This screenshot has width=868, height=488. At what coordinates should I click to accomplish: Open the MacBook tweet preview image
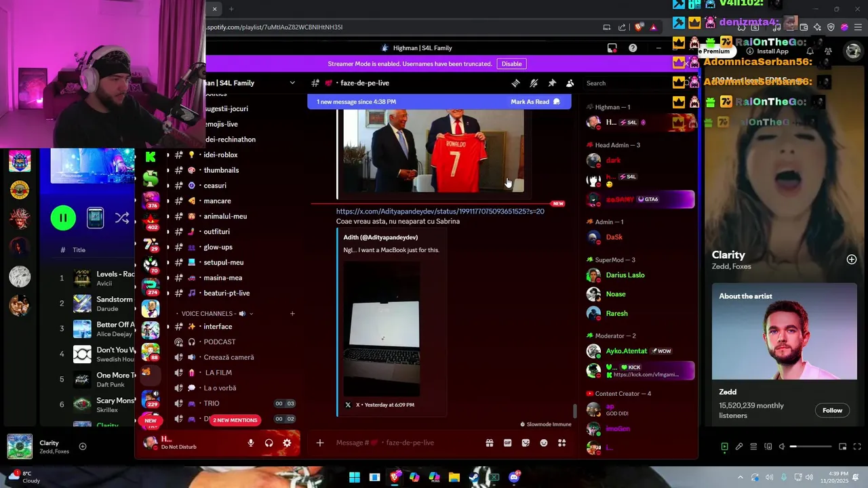[382, 329]
